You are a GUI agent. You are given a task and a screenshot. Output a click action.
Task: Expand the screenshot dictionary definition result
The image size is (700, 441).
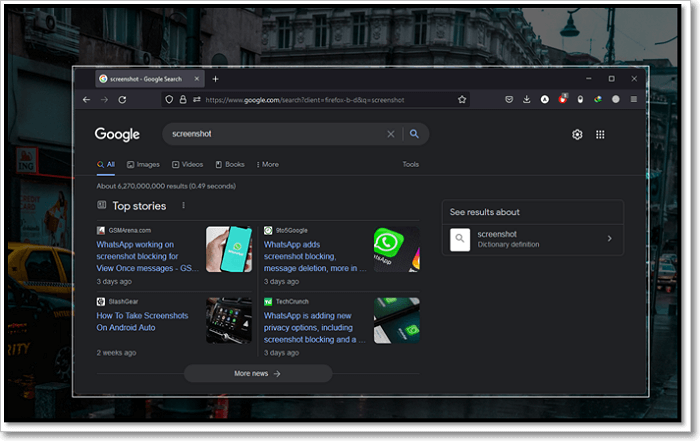tap(609, 239)
